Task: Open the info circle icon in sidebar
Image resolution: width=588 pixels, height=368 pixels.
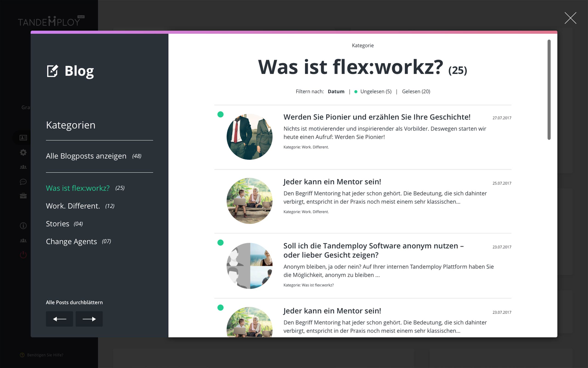Action: coord(23,226)
